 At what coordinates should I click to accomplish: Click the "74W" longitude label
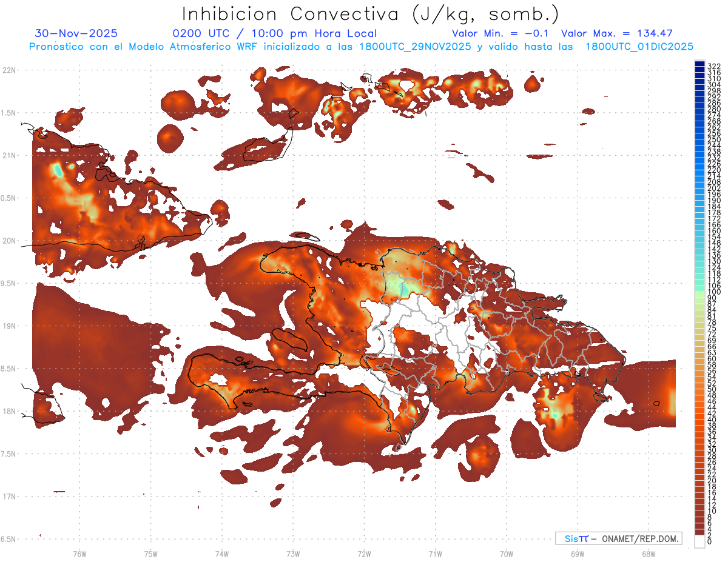click(x=222, y=554)
